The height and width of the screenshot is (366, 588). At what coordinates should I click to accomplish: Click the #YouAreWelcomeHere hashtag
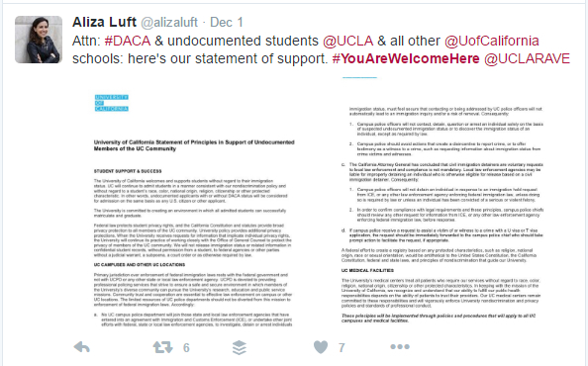pyautogui.click(x=406, y=58)
